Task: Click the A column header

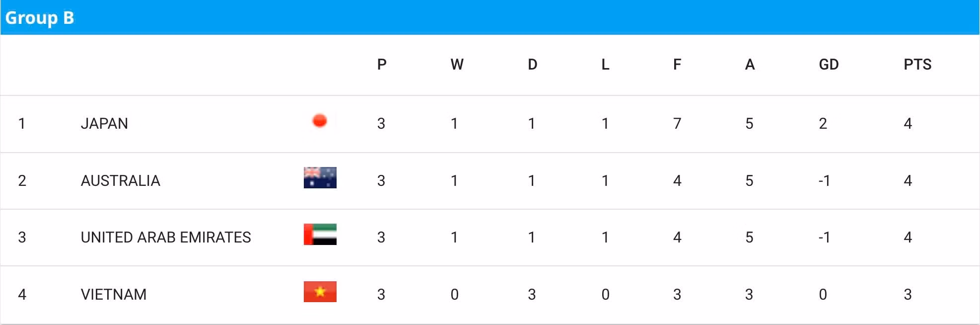Action: coord(750,65)
